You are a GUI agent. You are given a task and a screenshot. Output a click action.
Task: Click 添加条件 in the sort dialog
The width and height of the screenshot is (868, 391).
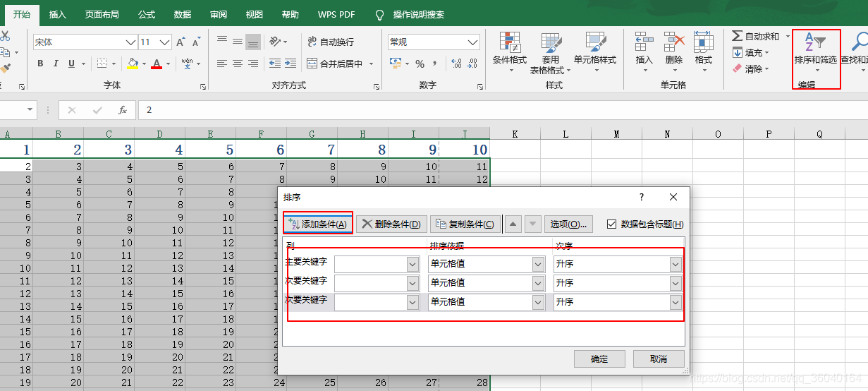[318, 224]
